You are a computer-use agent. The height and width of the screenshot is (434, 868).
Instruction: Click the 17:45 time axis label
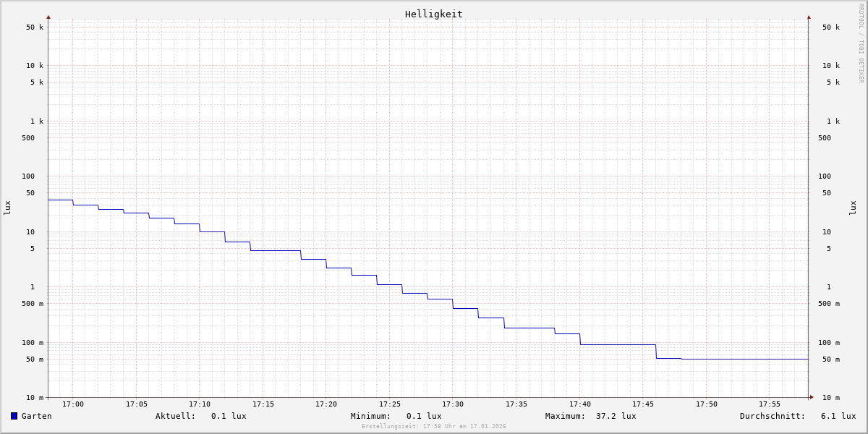coord(643,404)
